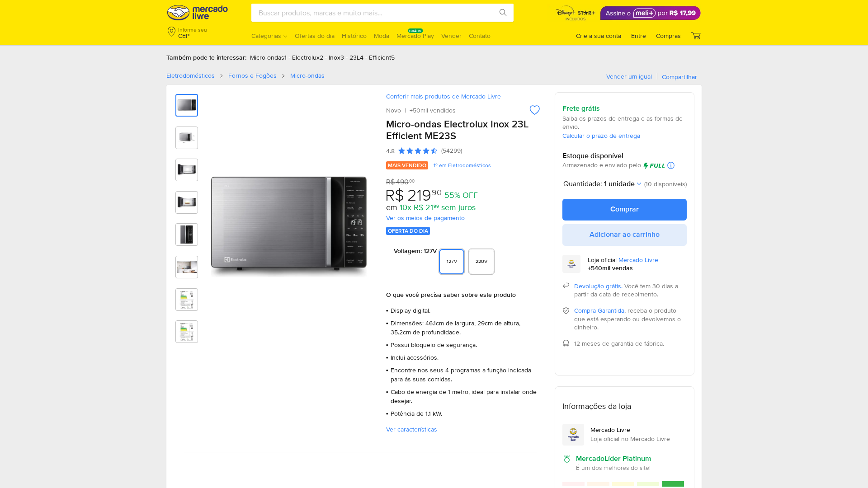Click Ver os meios de pagamento

425,218
